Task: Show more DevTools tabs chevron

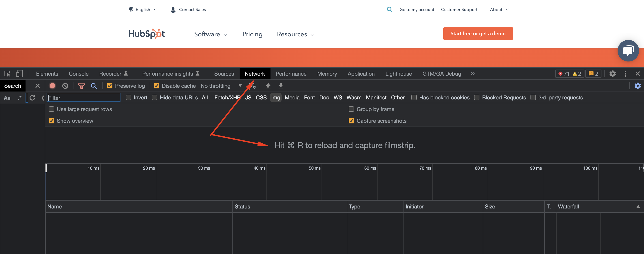Action: point(472,74)
